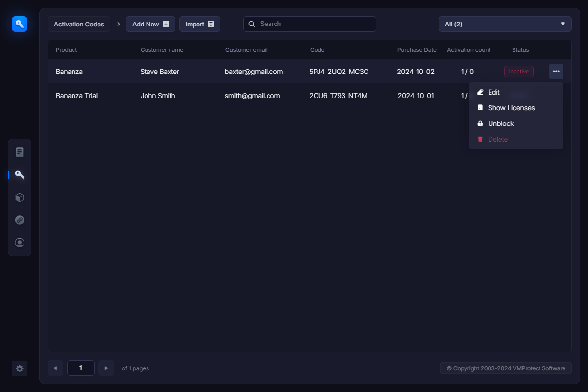The width and height of the screenshot is (588, 392).
Task: Choose Edit from the context menu
Action: click(x=493, y=92)
